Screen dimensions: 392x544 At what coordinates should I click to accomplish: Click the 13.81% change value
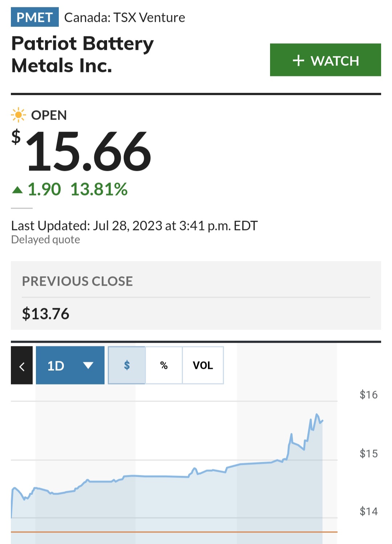[x=99, y=189]
